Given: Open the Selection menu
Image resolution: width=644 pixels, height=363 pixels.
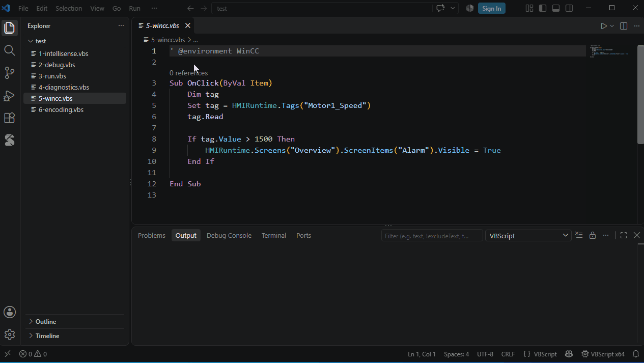Looking at the screenshot, I should [x=69, y=8].
